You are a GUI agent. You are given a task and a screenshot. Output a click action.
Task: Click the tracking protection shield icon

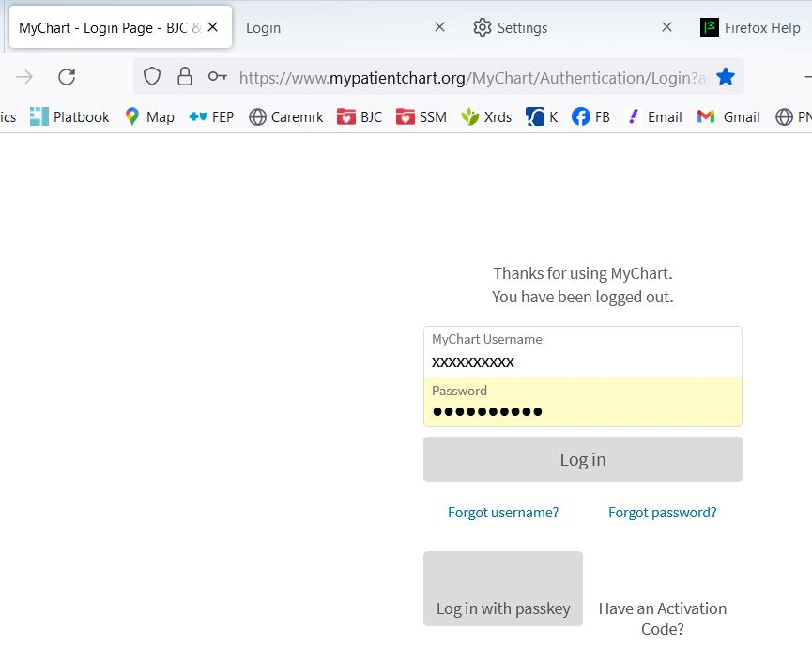tap(152, 77)
